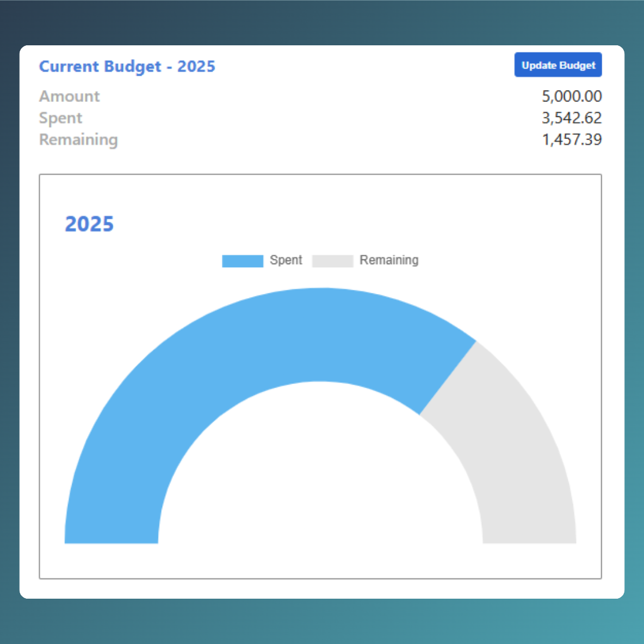The height and width of the screenshot is (644, 644).
Task: Toggle the Remaining legend entry
Action: coord(365,261)
